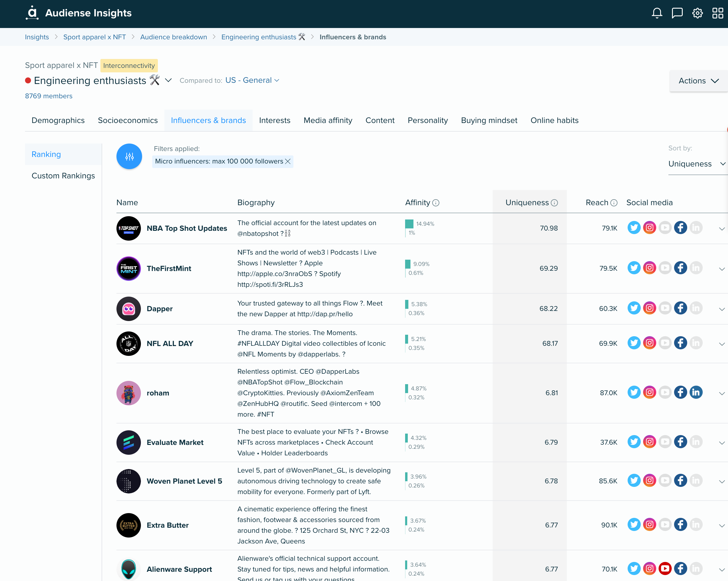Click the blue filters slider button
The height and width of the screenshot is (581, 728).
point(129,156)
